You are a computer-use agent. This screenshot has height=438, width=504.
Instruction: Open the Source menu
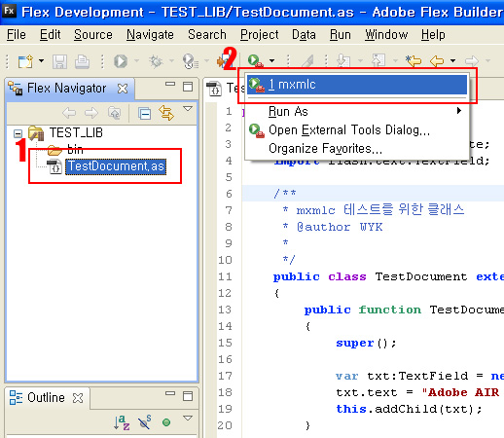click(x=93, y=34)
